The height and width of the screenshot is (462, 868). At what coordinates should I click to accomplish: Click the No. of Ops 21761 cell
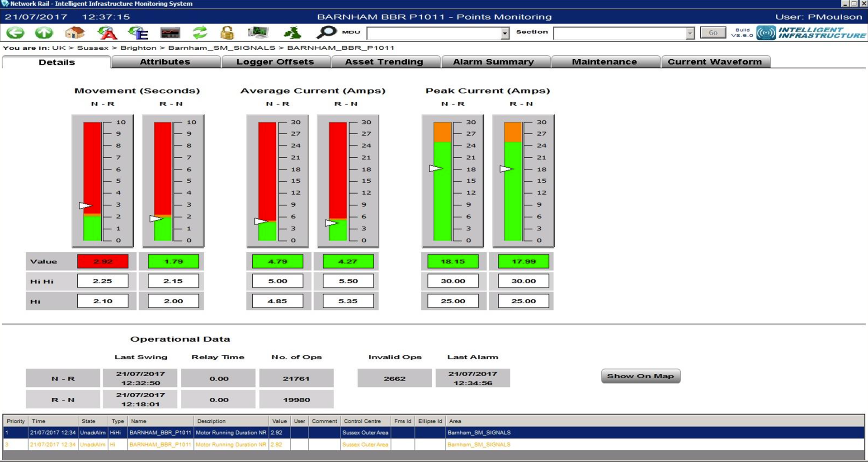[297, 378]
